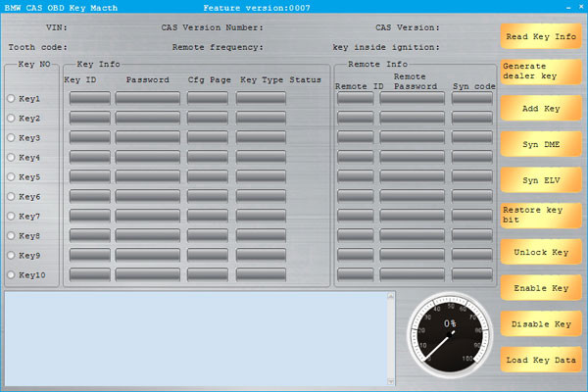Click log area scrollbar up arrow
Viewport: 588px width, 392px height.
[391, 296]
